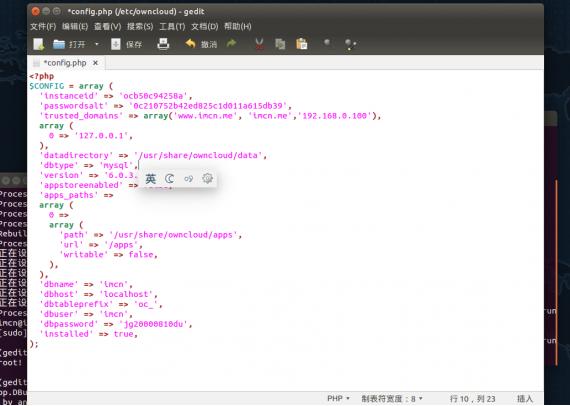Image resolution: width=570 pixels, height=406 pixels.
Task: Copy the selection with the copy icon
Action: click(280, 44)
